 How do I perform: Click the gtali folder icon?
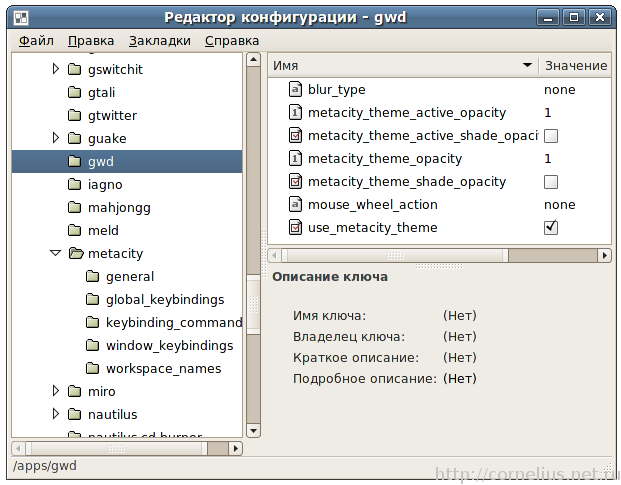tap(74, 92)
